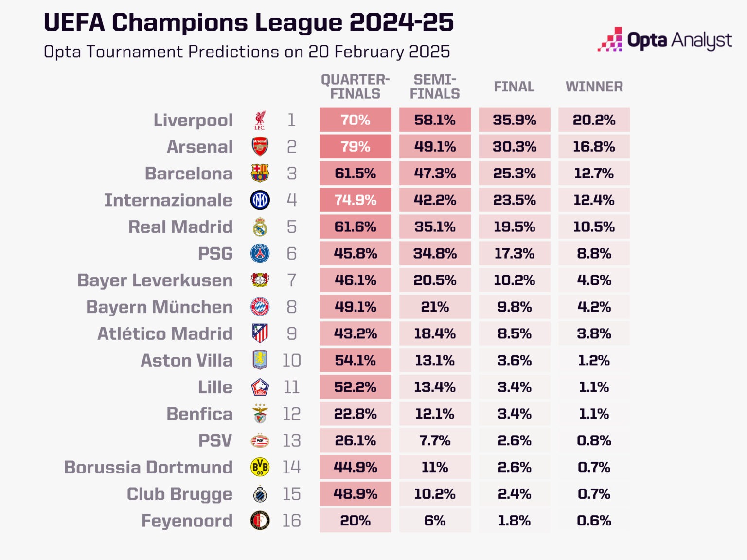This screenshot has width=747, height=560.
Task: Click the Bayer Leverkusen team name
Action: click(x=155, y=280)
